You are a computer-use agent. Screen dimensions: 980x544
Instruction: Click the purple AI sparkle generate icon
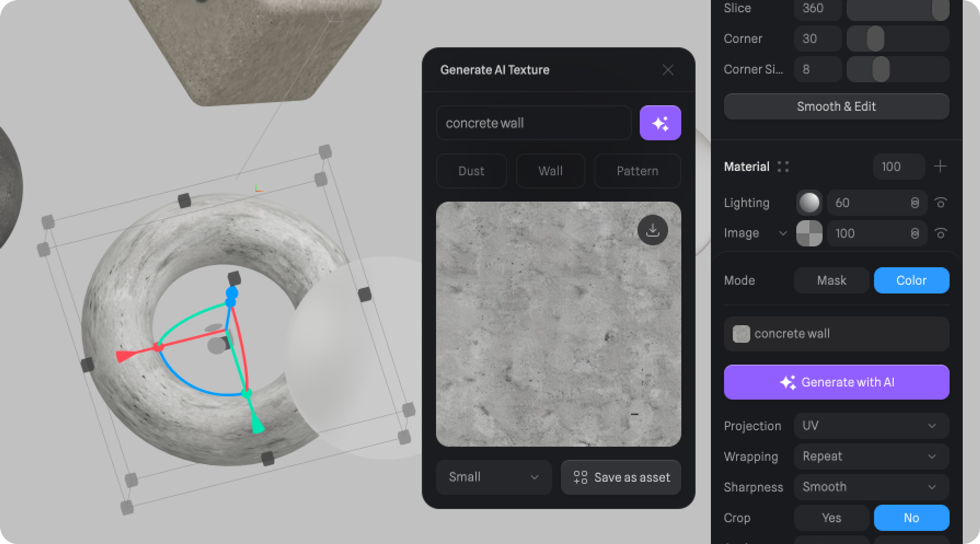click(660, 123)
